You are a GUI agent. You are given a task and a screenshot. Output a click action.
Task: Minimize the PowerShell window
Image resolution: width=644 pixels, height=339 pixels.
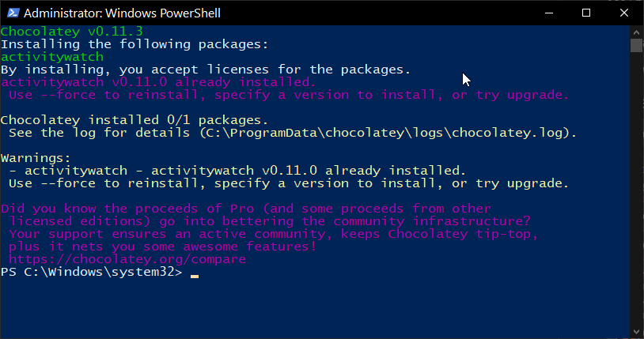click(x=549, y=13)
